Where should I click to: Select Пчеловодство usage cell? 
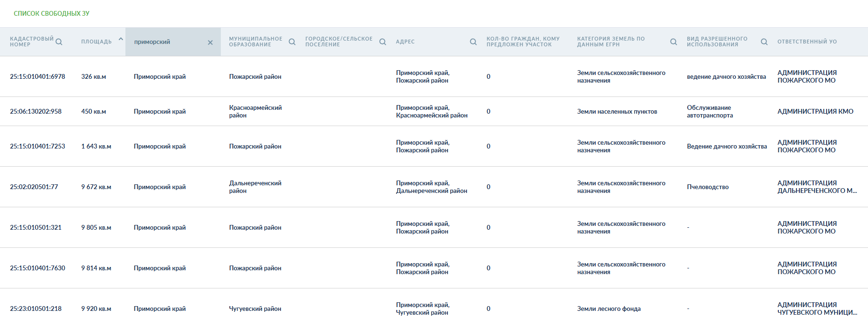coord(708,187)
